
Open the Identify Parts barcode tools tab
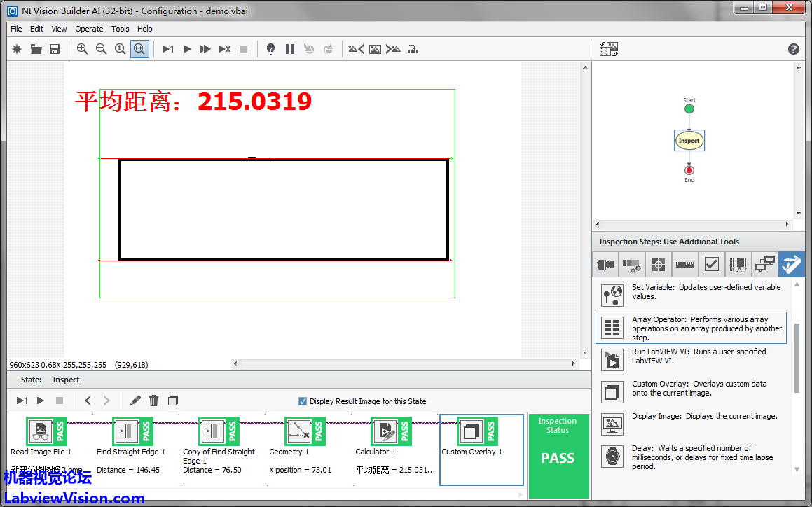click(738, 265)
